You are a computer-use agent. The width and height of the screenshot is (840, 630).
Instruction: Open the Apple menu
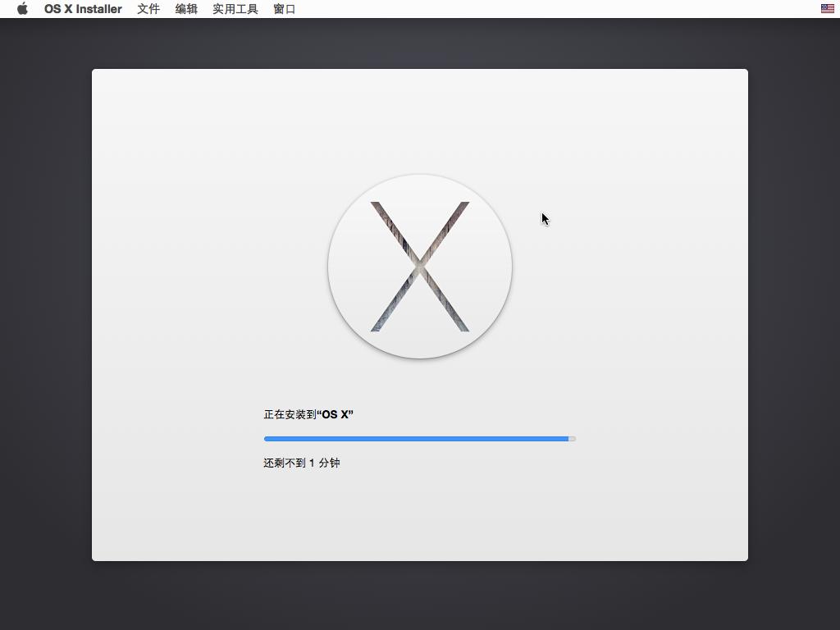(22, 9)
